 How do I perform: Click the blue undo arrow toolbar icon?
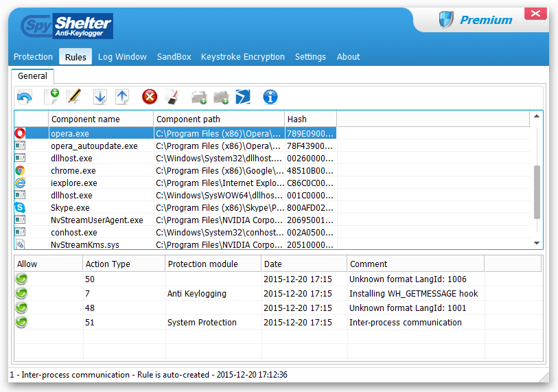pyautogui.click(x=25, y=97)
